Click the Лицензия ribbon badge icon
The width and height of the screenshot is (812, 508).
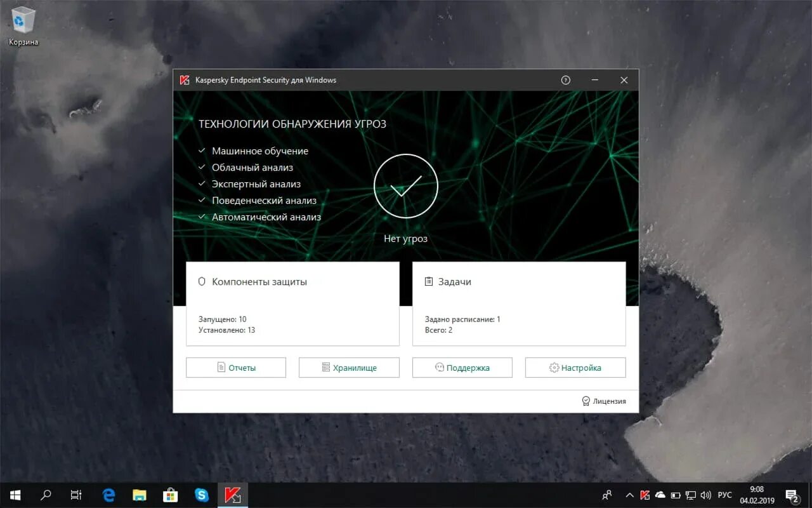pyautogui.click(x=586, y=401)
